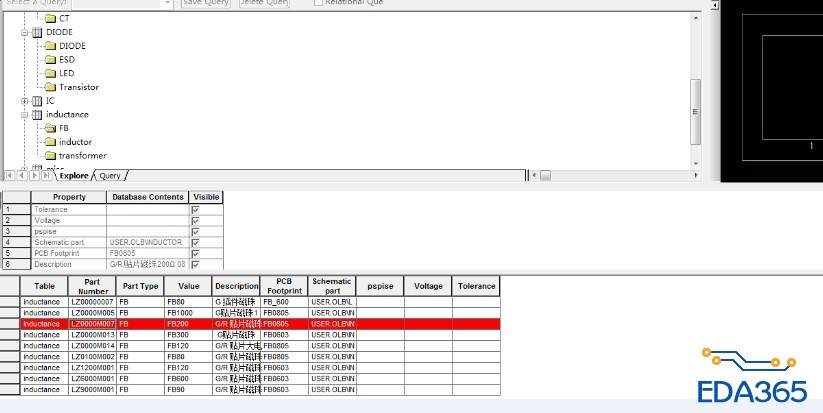Viewport: 823px width, 413px height.
Task: Toggle Visible checkbox for Description
Action: [195, 264]
